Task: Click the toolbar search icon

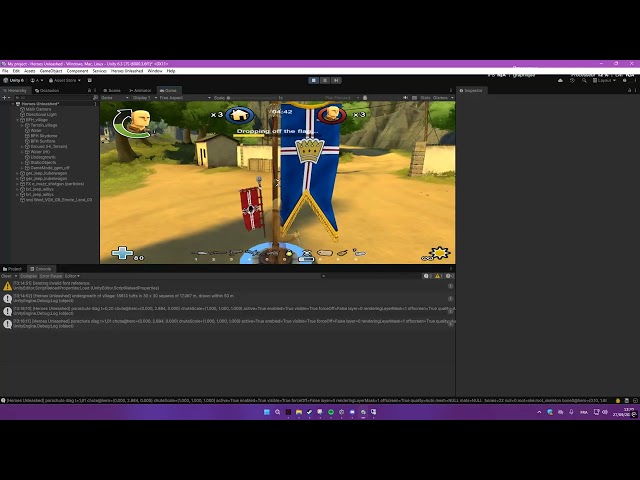Action: click(x=584, y=80)
